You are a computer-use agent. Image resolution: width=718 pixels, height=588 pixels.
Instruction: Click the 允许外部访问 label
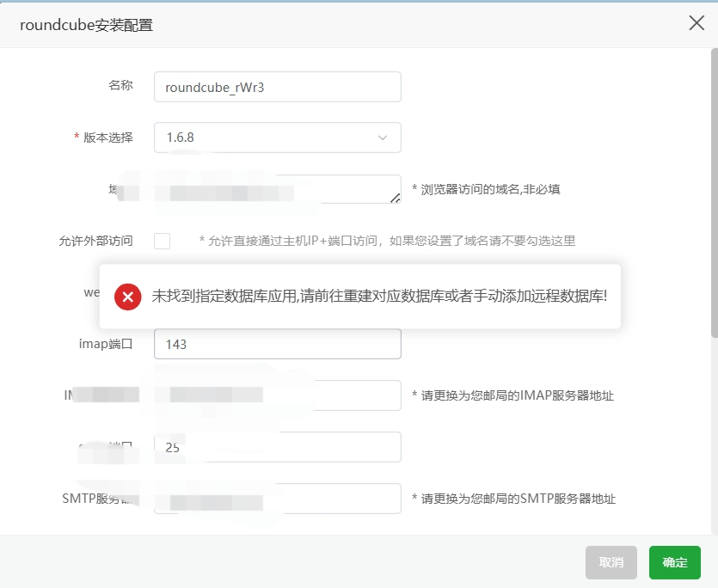pyautogui.click(x=95, y=241)
